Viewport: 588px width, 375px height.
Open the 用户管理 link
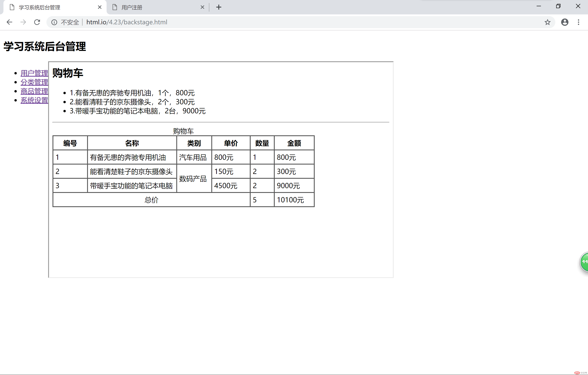coord(34,73)
